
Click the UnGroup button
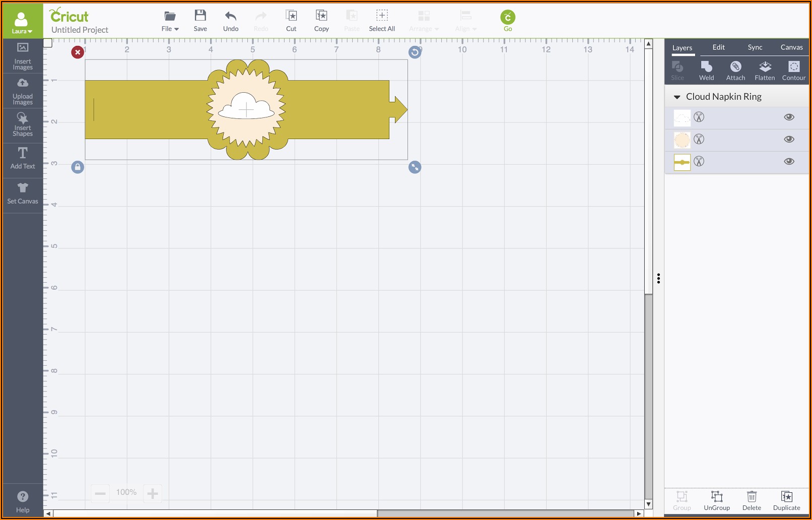click(x=716, y=500)
